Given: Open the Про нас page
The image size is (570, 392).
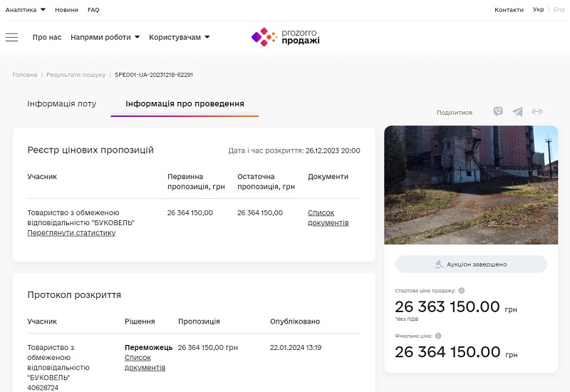Looking at the screenshot, I should 47,37.
